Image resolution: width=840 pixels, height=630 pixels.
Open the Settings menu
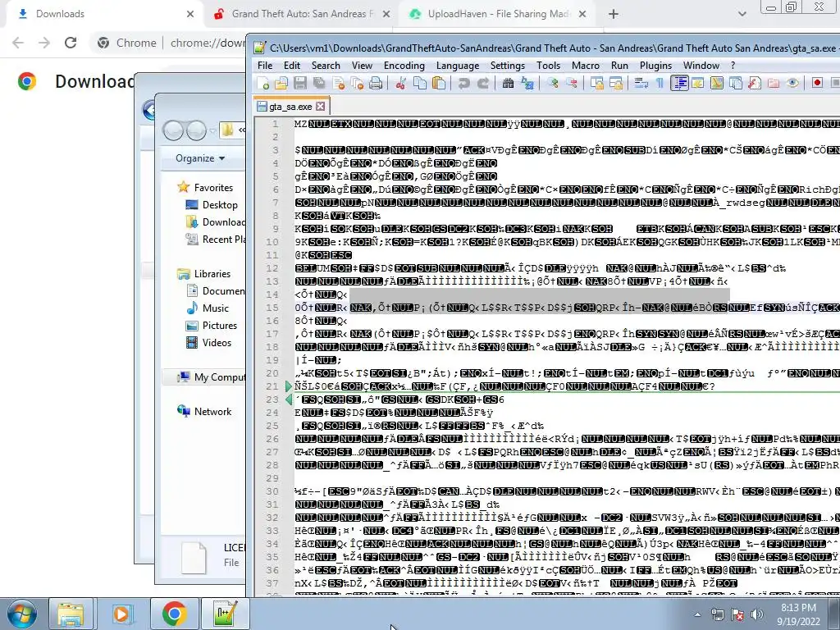click(x=507, y=66)
